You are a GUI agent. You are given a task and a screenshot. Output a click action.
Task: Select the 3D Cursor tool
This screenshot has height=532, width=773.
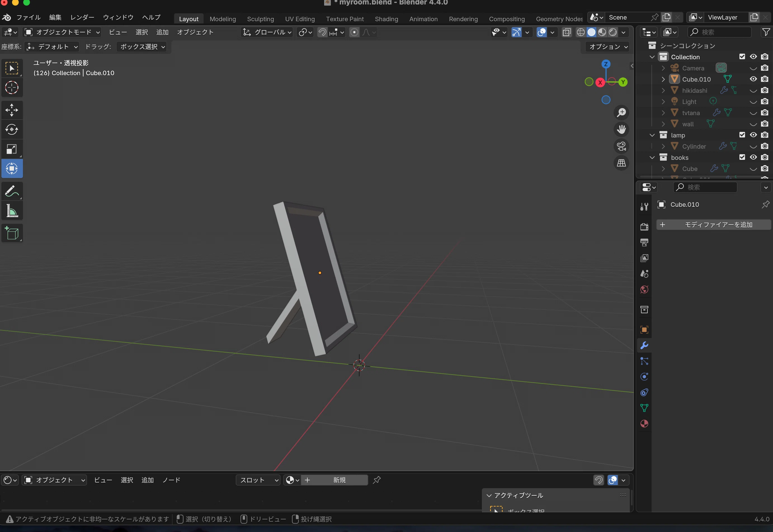(x=12, y=88)
